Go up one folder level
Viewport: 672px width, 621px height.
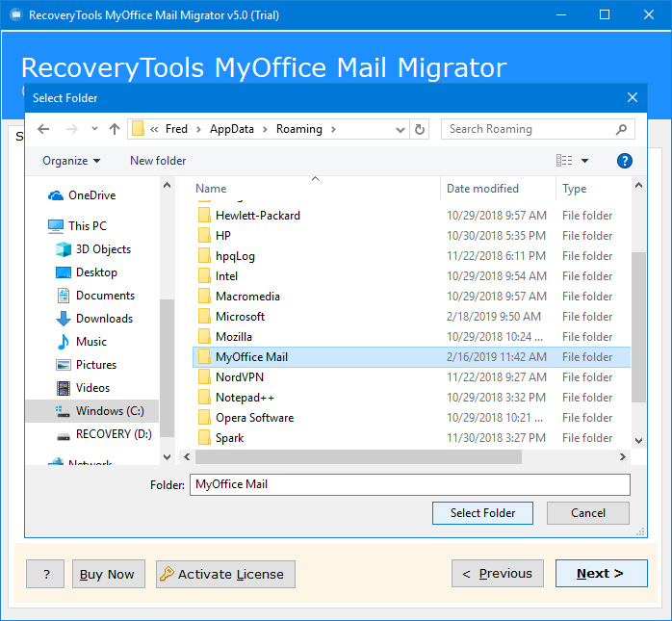coord(114,129)
